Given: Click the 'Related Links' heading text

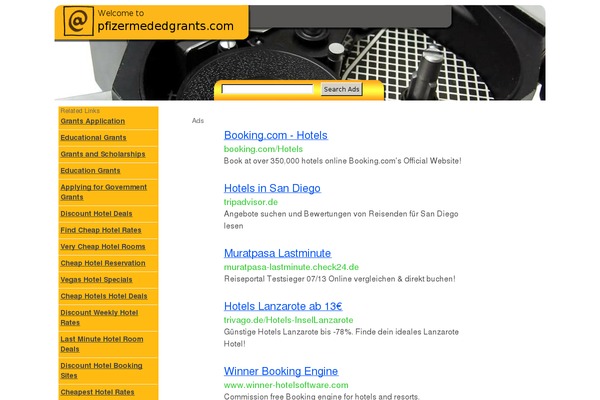Looking at the screenshot, I should [80, 111].
